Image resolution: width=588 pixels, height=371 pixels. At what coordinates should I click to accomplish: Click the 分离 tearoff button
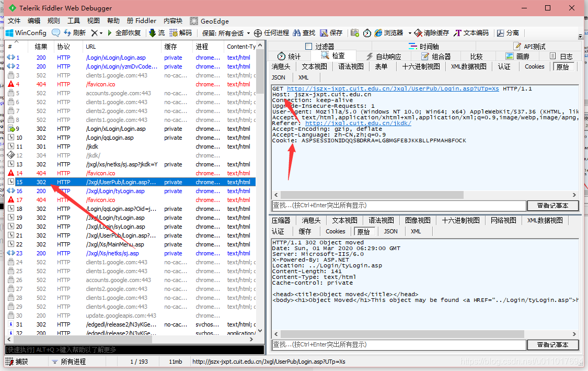click(508, 33)
